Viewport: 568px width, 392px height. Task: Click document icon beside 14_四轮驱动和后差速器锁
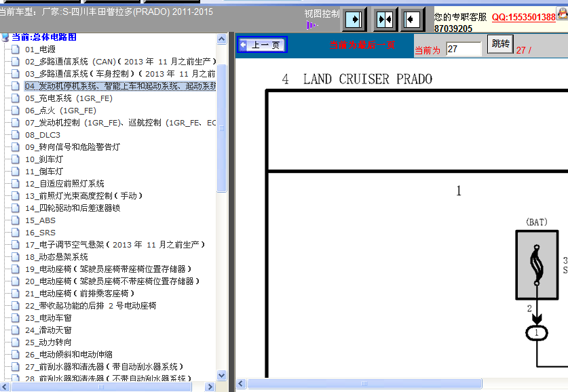point(15,208)
